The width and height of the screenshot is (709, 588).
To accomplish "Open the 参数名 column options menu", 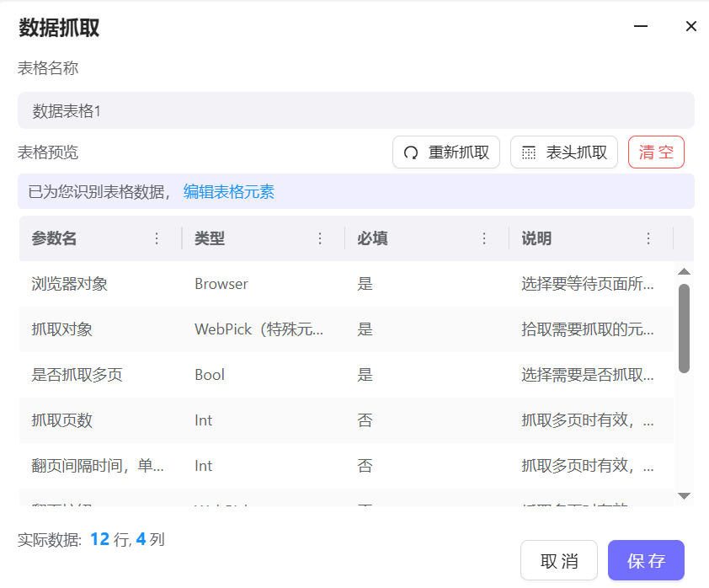I will 156,238.
